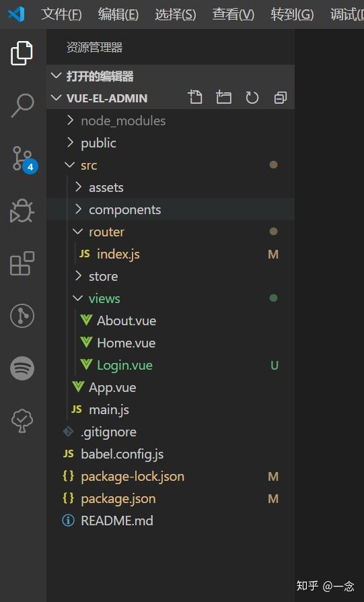Open Source Control view with badge 4
The image size is (364, 602).
[x=24, y=159]
